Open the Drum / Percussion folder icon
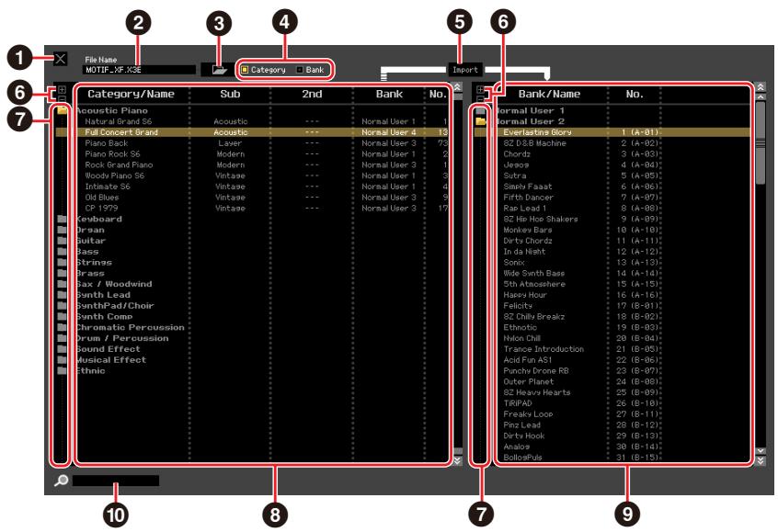778x532 pixels. point(62,338)
